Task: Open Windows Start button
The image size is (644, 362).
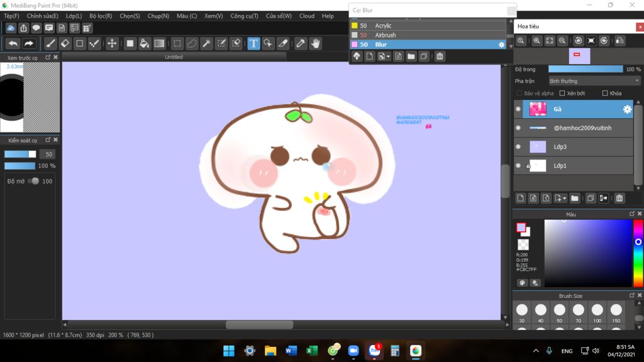Action: click(x=229, y=351)
